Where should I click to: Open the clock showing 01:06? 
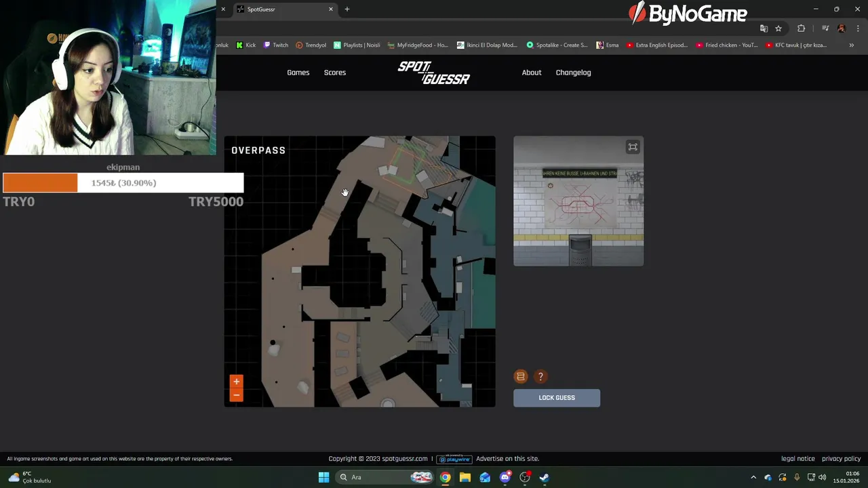[846, 477]
